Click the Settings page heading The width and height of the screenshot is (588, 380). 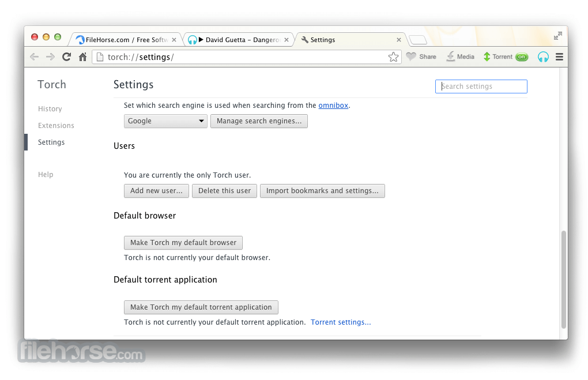pyautogui.click(x=134, y=85)
